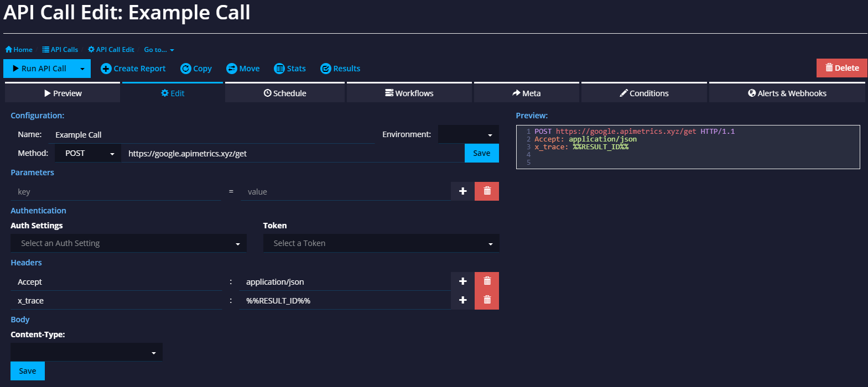Switch to the Workflows tab

point(409,93)
